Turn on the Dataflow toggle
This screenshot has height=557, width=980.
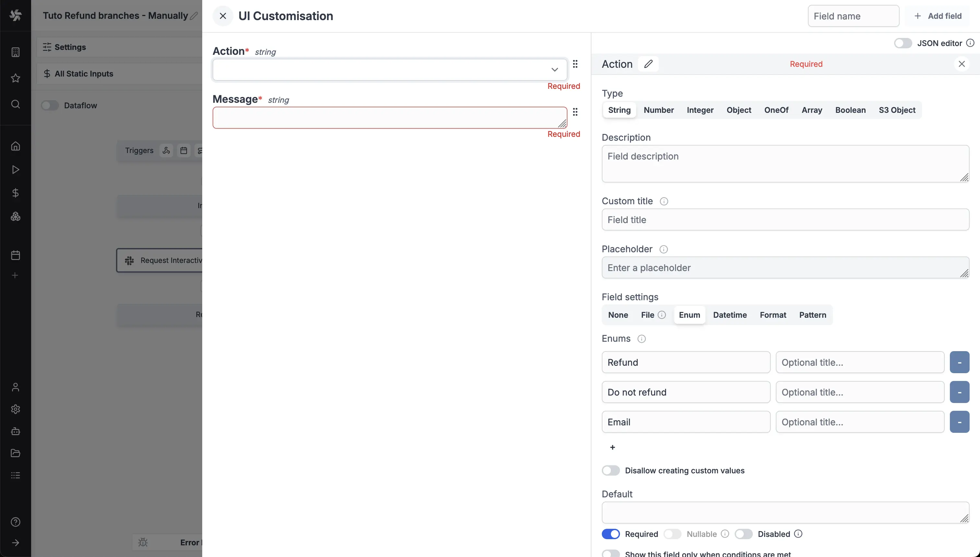pos(50,106)
